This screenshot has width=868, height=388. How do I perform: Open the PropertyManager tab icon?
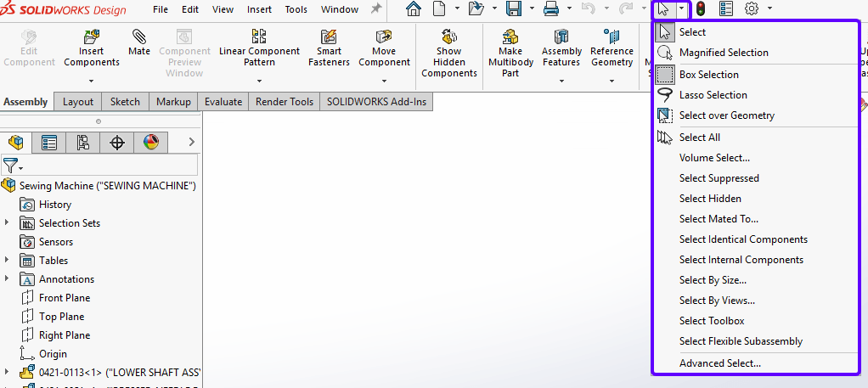click(x=49, y=143)
